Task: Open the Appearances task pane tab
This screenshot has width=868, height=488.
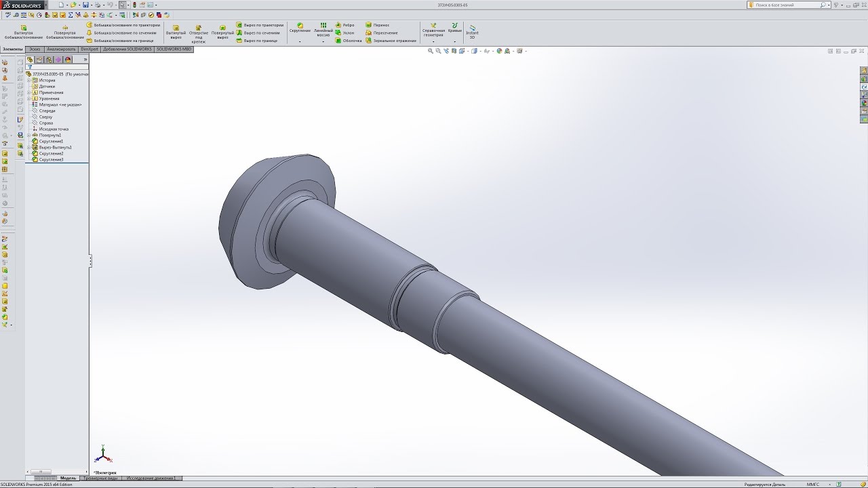Action: click(x=864, y=102)
